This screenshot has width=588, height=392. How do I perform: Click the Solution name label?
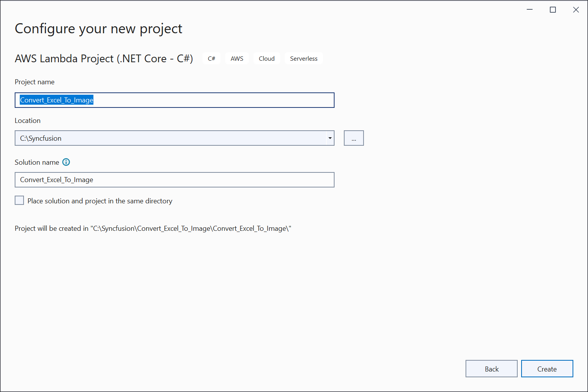click(x=37, y=162)
